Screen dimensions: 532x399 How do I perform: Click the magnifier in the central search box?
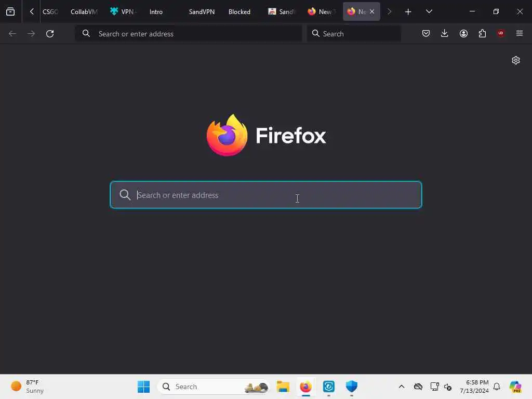125,195
